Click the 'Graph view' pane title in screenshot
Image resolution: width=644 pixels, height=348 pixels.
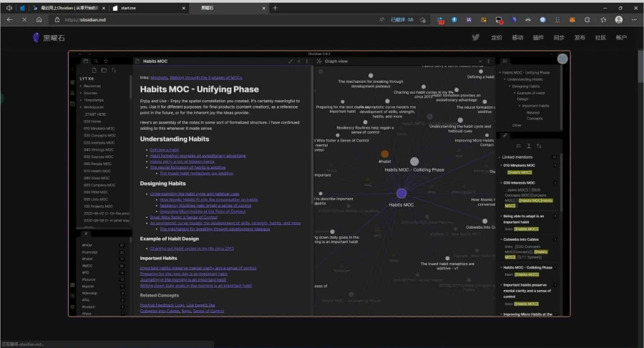pos(336,61)
